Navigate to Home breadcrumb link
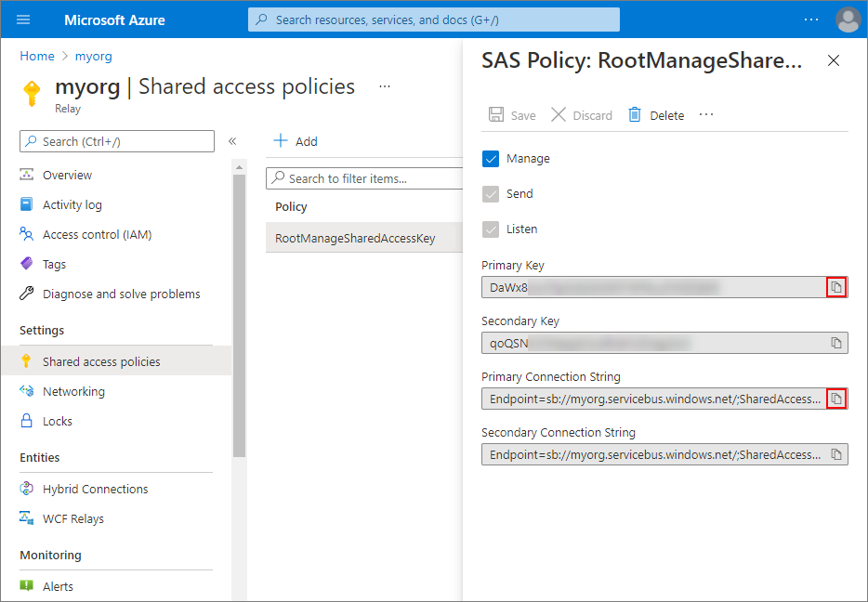 coord(37,56)
